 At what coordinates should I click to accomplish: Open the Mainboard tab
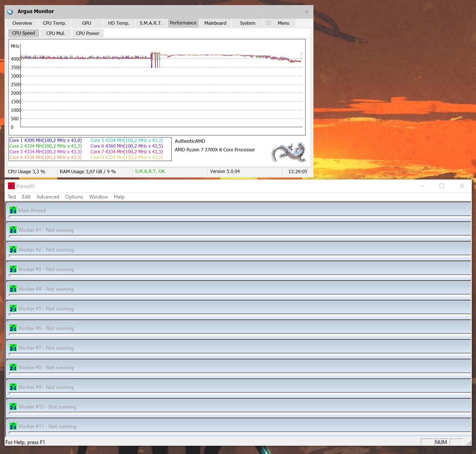pos(215,23)
